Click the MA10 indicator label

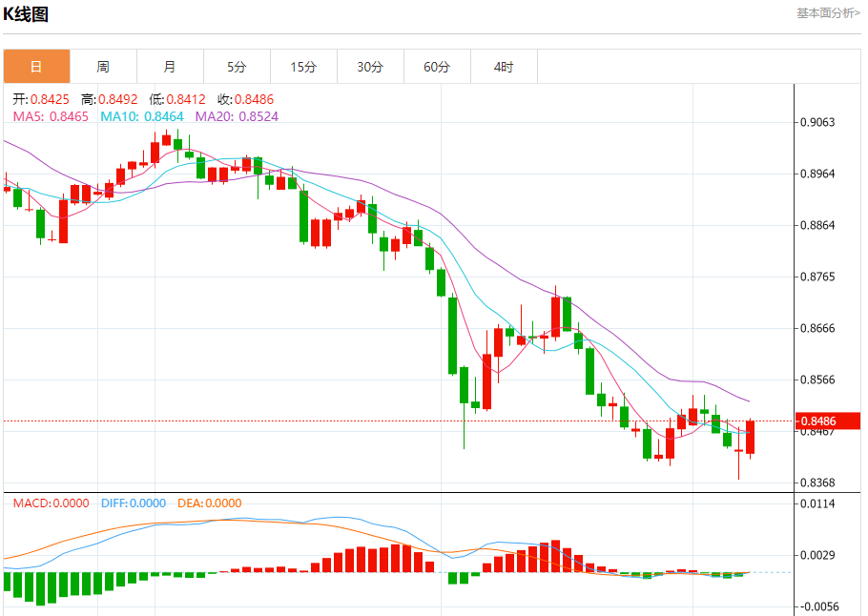pos(142,116)
